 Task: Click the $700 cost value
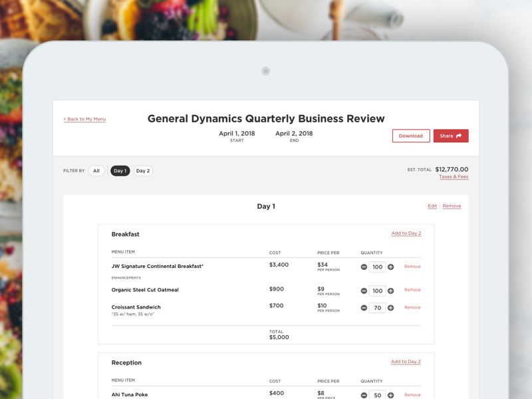coord(276,306)
